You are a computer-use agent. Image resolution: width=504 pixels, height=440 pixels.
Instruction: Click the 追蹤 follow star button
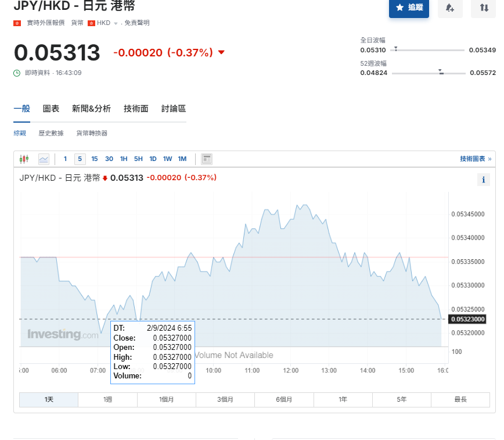coord(409,8)
